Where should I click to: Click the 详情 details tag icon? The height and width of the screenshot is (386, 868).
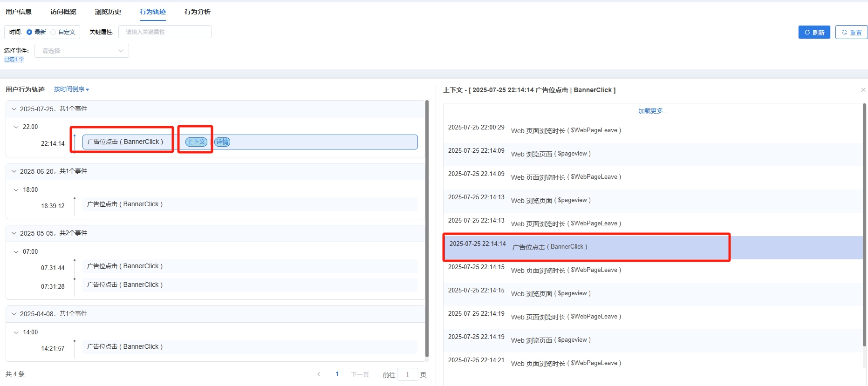(x=222, y=142)
